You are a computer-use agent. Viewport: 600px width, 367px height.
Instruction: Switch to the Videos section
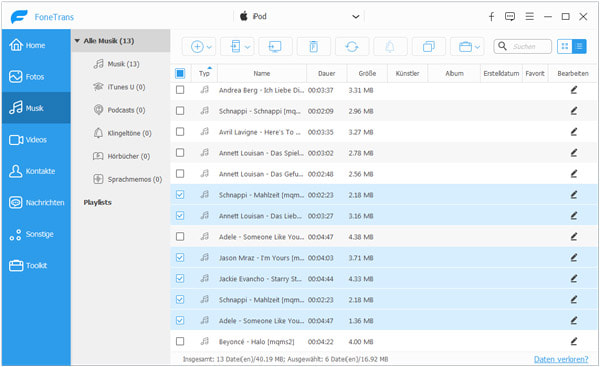coord(36,140)
